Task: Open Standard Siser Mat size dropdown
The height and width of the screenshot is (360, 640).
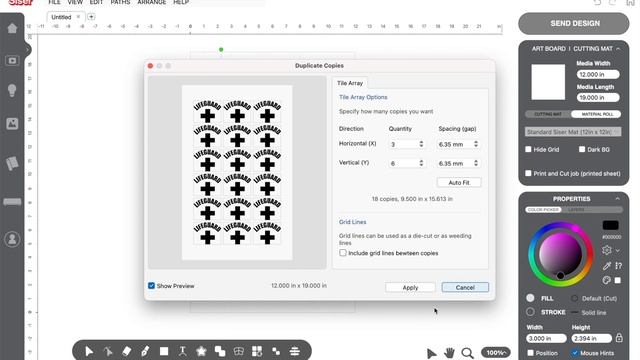Action: coord(573,132)
